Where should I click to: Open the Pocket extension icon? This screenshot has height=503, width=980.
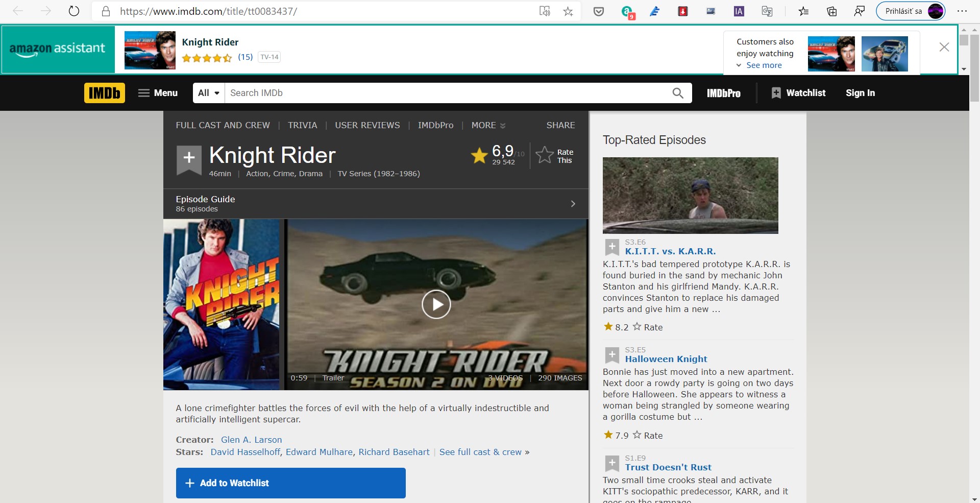point(599,11)
